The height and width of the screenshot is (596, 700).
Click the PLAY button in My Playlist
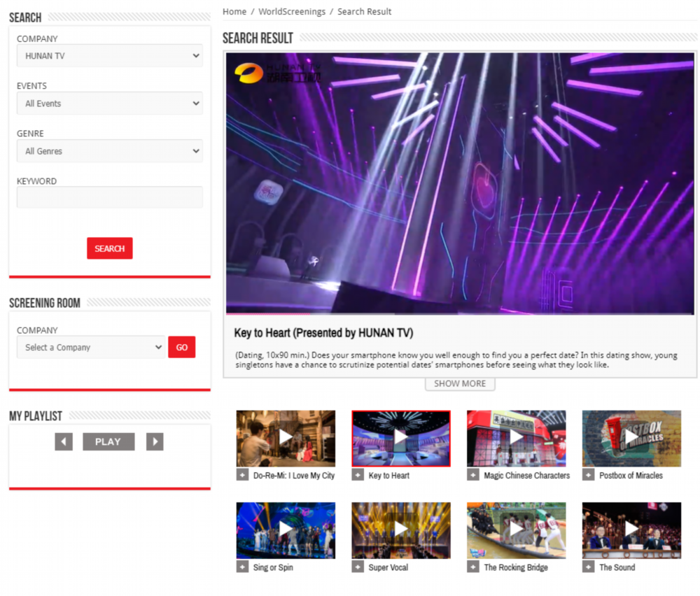coord(108,441)
